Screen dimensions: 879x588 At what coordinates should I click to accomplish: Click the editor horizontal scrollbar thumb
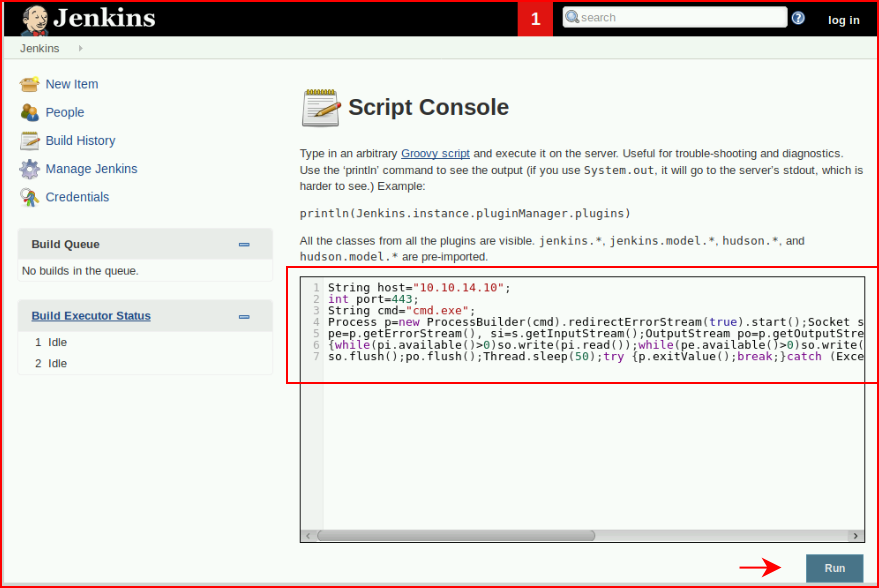point(456,536)
